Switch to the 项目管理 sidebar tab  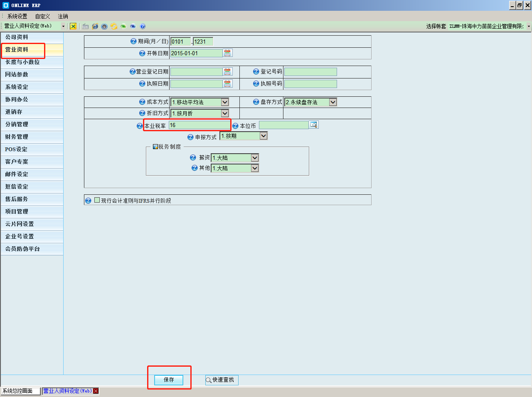tap(32, 212)
